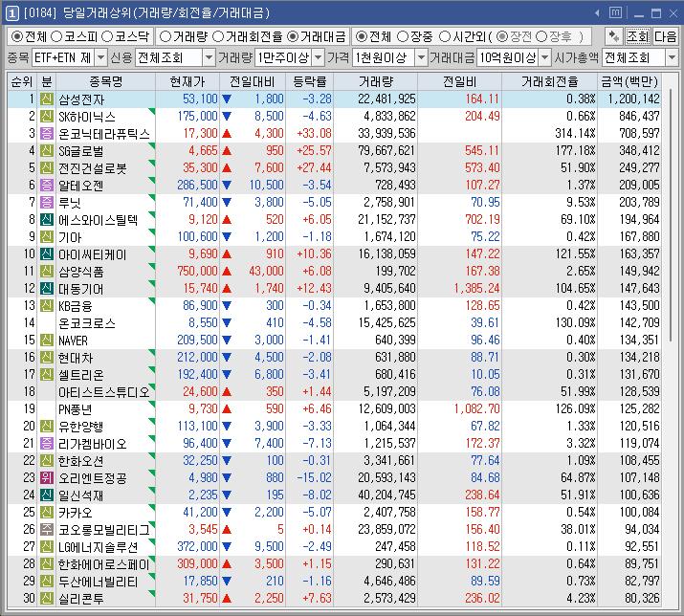684x616 pixels.
Task: Choose the 거래대금 radio option
Action: click(293, 36)
